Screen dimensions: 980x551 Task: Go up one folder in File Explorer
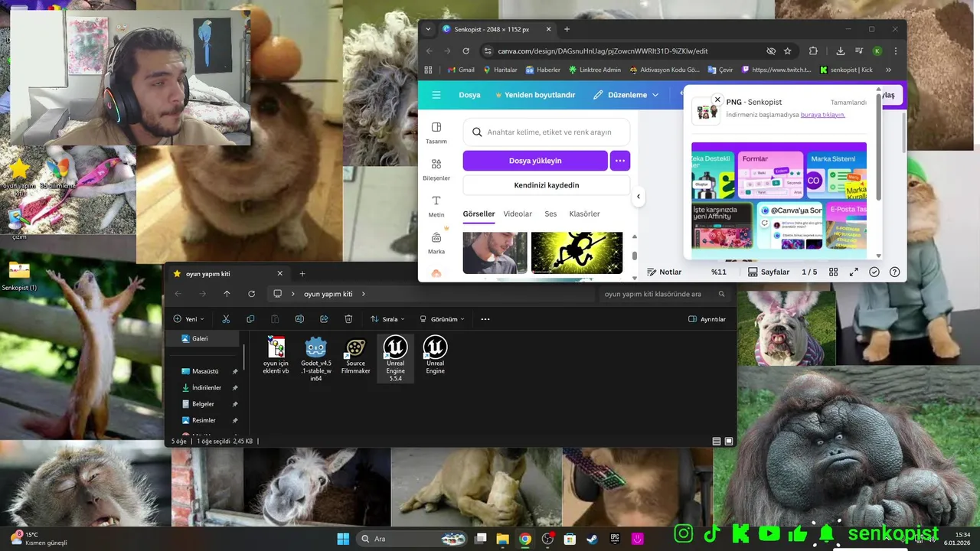[x=227, y=294]
